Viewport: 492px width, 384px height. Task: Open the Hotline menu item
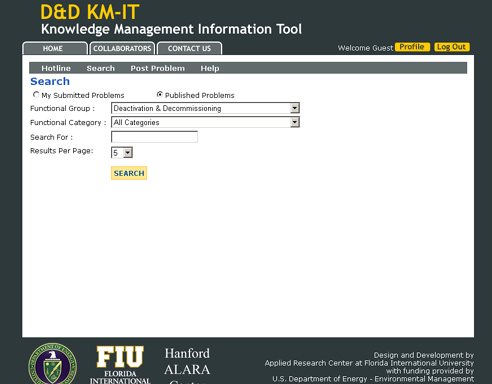[56, 68]
